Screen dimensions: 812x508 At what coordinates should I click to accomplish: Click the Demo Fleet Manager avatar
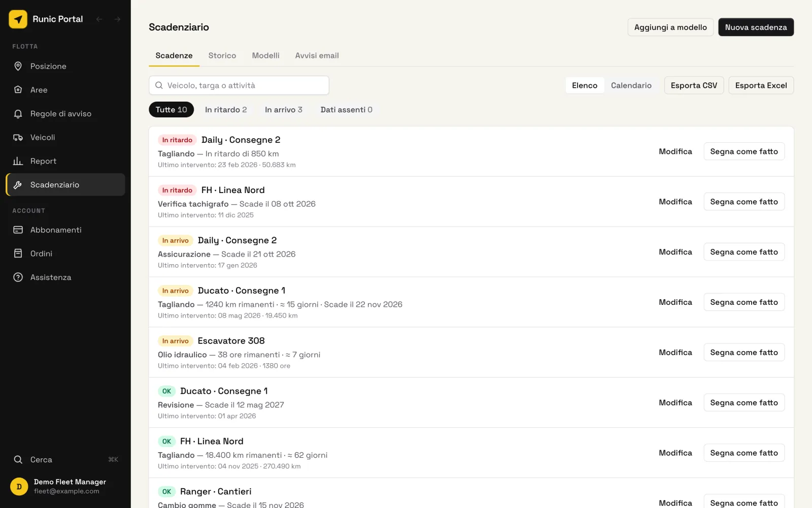(x=19, y=487)
